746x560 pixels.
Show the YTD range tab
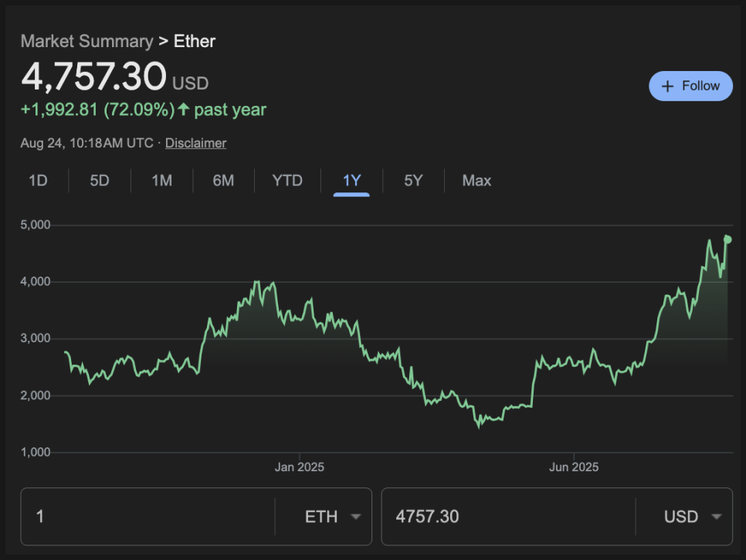[x=287, y=181]
